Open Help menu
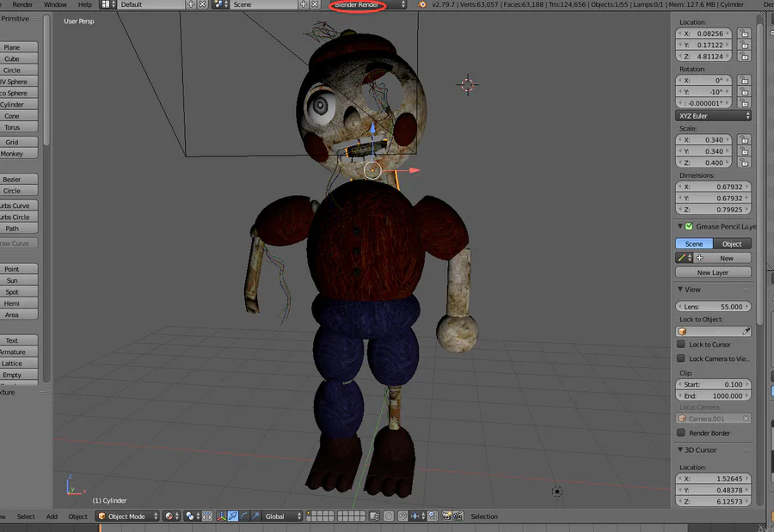This screenshot has height=532, width=774. 85,4
